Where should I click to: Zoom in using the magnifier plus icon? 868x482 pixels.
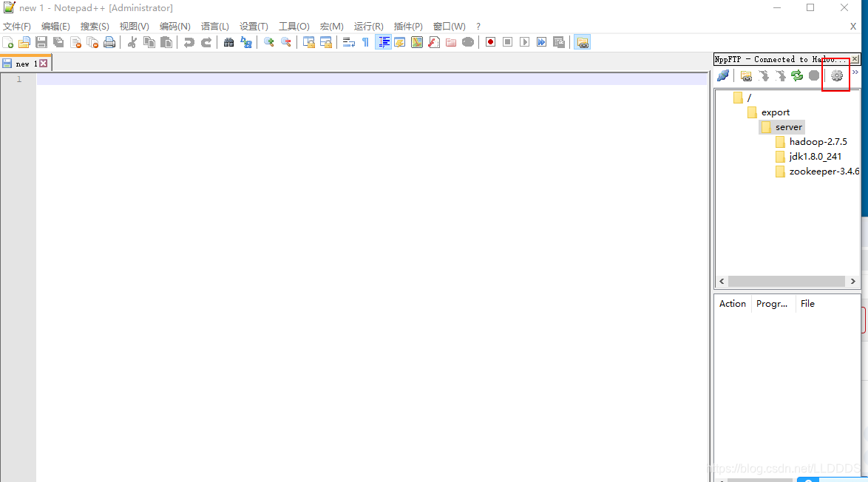tap(269, 42)
